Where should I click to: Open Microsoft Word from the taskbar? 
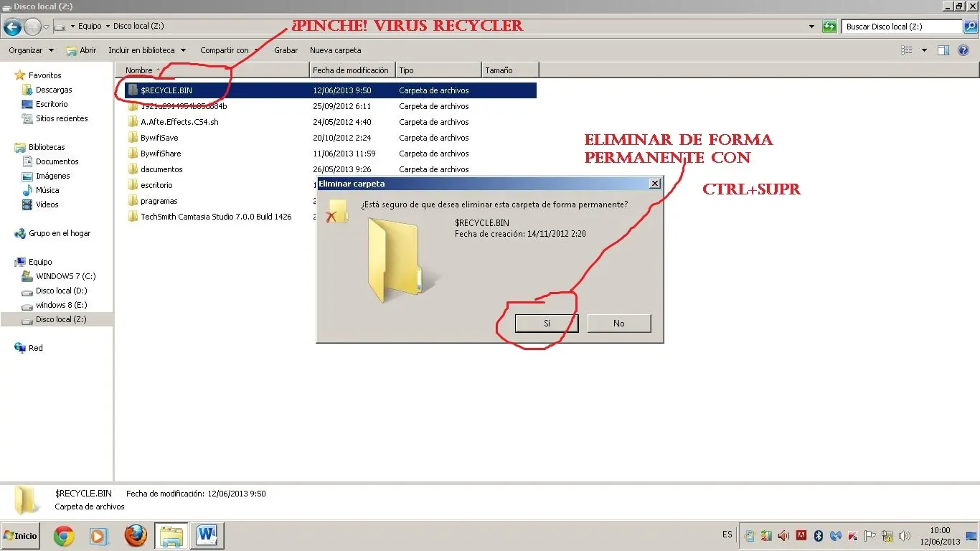(207, 536)
